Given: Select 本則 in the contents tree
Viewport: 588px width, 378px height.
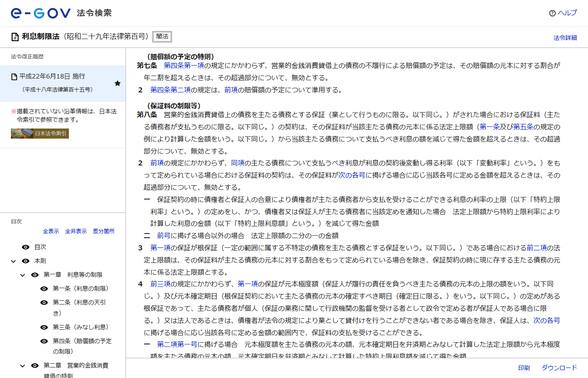Looking at the screenshot, I should click(40, 261).
